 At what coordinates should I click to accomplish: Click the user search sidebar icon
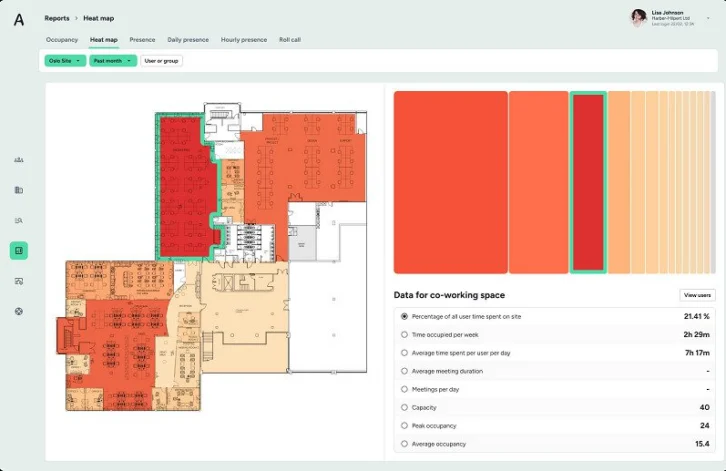(x=19, y=220)
